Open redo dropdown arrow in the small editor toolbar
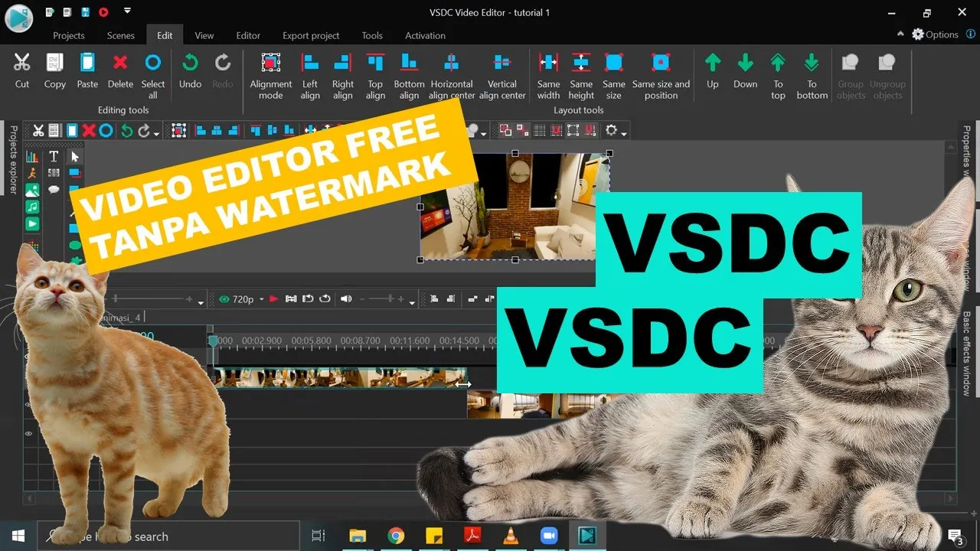 coord(156,133)
